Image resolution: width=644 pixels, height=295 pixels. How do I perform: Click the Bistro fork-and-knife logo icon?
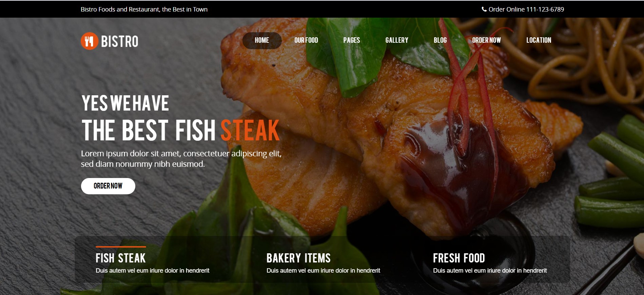[90, 41]
